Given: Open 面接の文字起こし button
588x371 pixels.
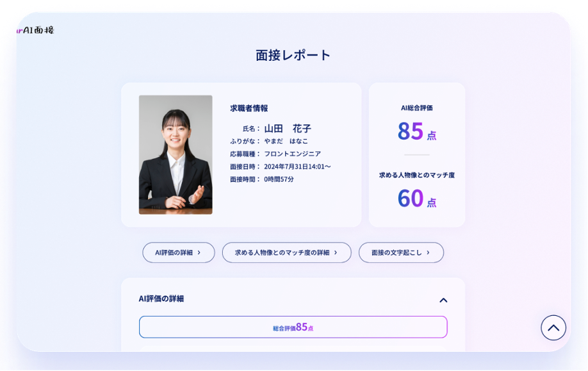Looking at the screenshot, I should [401, 252].
